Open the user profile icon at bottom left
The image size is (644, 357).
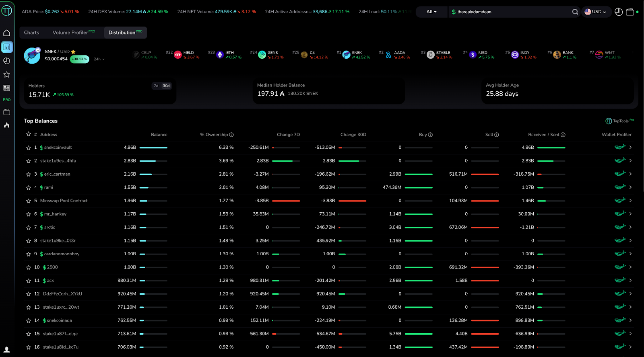[x=7, y=349]
